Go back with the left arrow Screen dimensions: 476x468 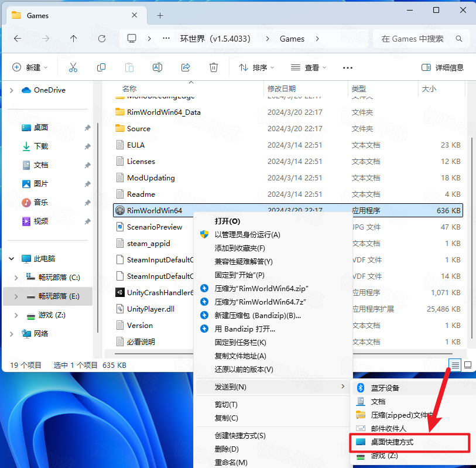[18, 39]
